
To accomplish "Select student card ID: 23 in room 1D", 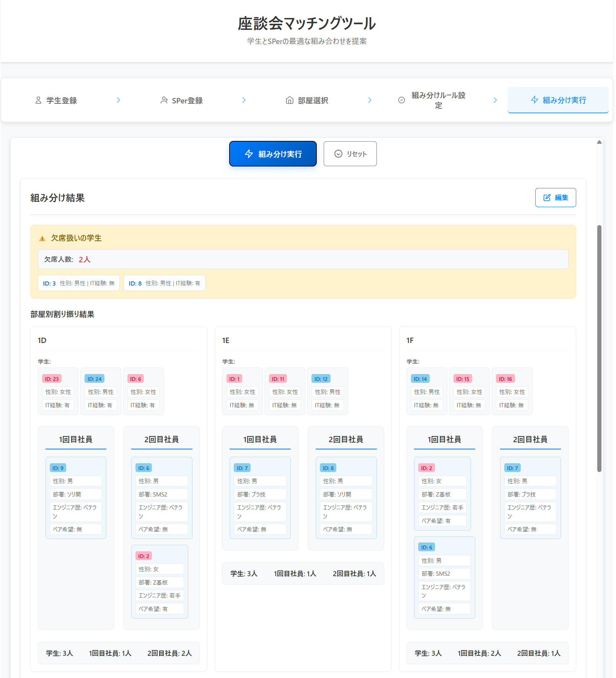I will pos(58,391).
